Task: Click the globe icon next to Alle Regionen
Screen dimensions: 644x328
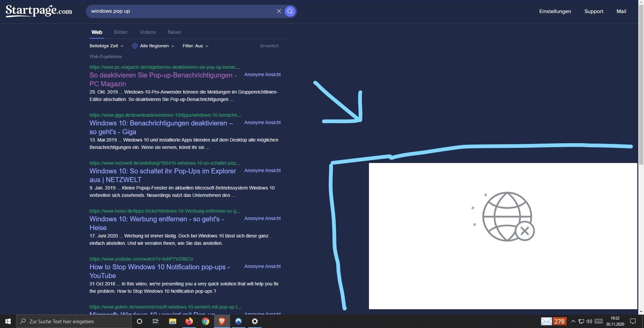Action: [x=135, y=46]
